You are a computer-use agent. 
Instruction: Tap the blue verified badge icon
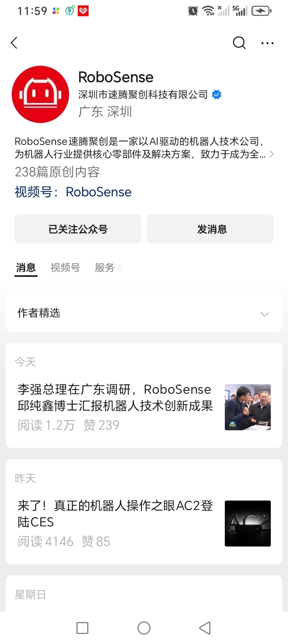click(x=216, y=95)
